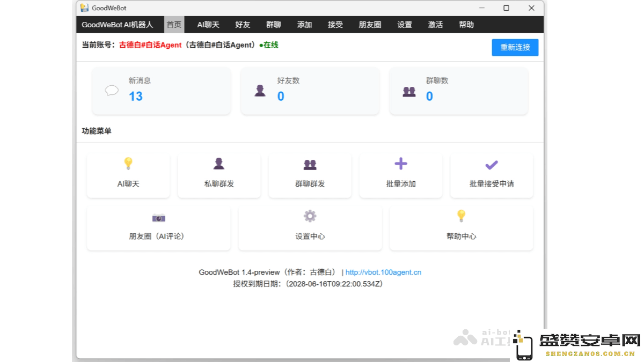
Task: Minimize the GoodWeBot window
Action: click(481, 8)
